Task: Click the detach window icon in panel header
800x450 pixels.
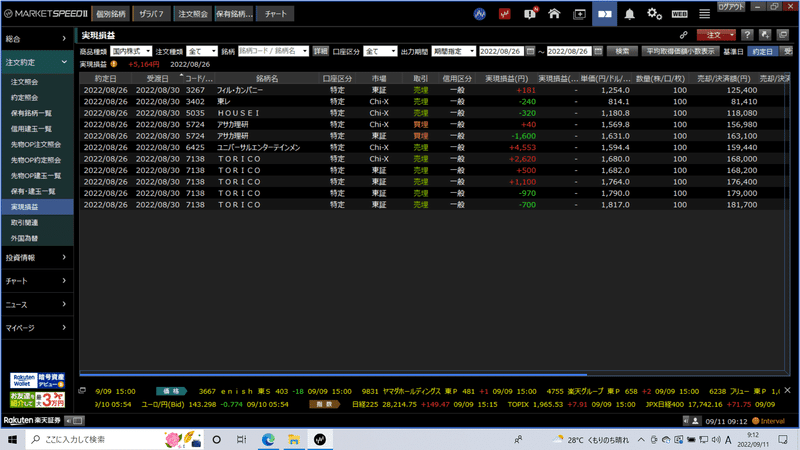Action: point(783,35)
